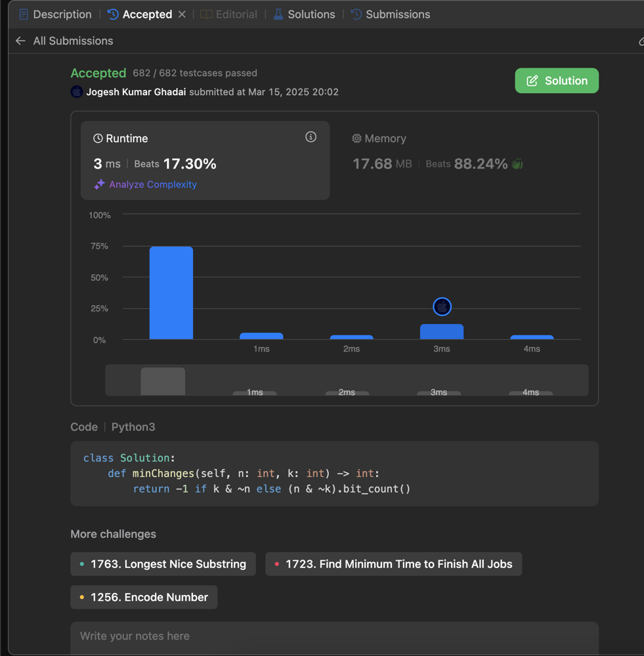Click the Runtime clock icon
Viewport: 644px width, 656px height.
pos(98,138)
